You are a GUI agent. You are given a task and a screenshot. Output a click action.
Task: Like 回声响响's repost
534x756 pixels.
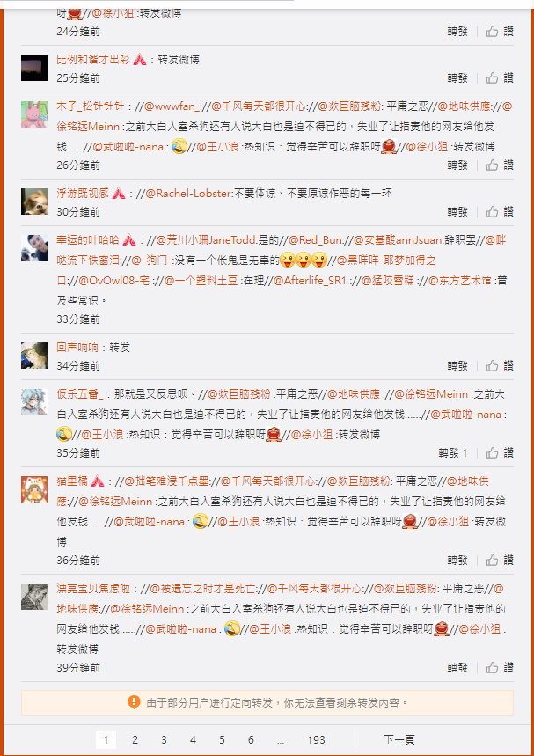tap(500, 366)
